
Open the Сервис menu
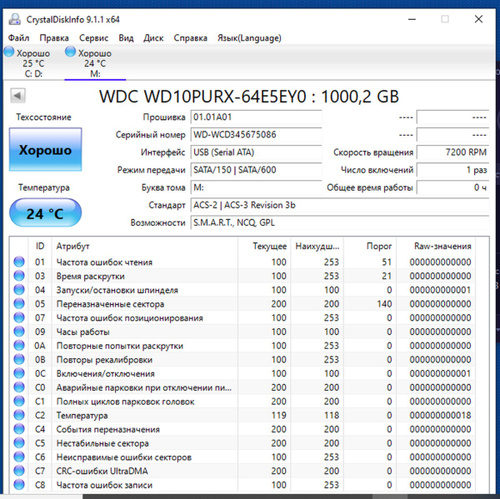pyautogui.click(x=94, y=38)
